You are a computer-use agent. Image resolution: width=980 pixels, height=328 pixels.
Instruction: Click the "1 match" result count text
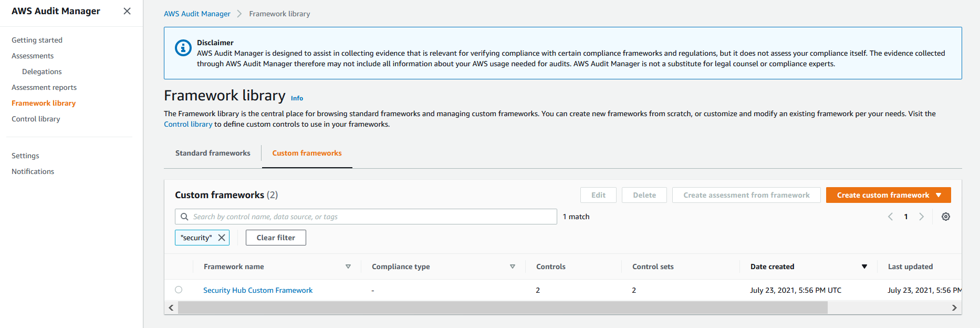pyautogui.click(x=576, y=217)
